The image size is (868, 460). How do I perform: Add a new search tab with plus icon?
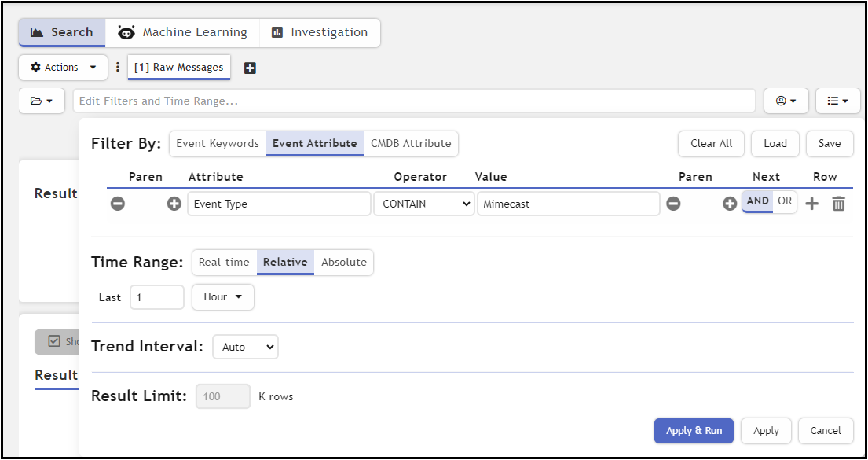(x=250, y=68)
